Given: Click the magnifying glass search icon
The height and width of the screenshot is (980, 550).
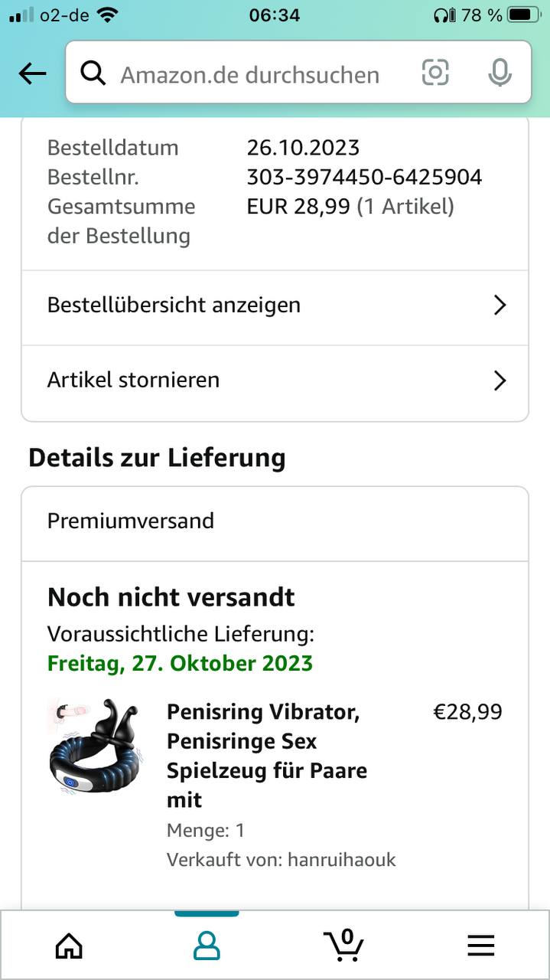Looking at the screenshot, I should [x=93, y=73].
